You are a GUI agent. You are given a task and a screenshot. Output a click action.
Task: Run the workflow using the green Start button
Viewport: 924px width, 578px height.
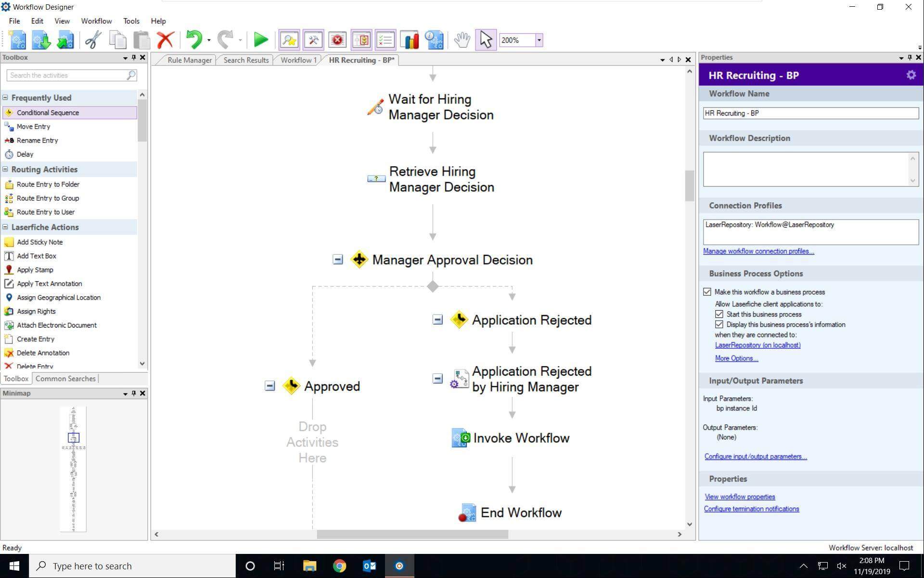click(x=260, y=40)
